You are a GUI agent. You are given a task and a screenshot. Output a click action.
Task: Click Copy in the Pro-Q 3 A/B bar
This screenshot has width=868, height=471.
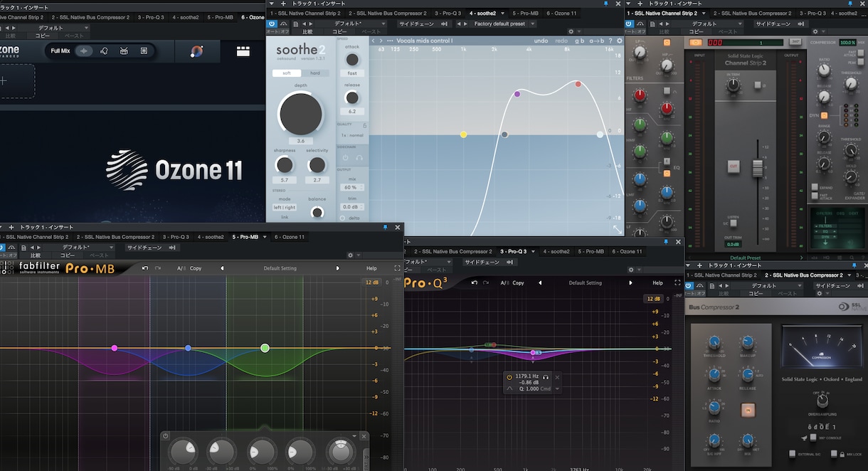click(518, 282)
